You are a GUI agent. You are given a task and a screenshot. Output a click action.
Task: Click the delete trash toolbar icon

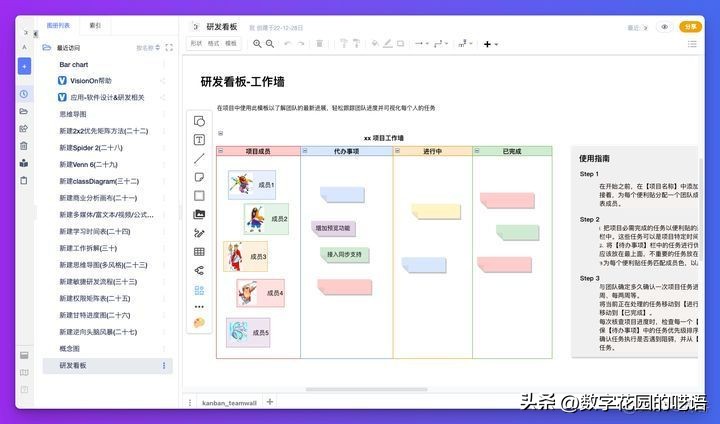(320, 44)
